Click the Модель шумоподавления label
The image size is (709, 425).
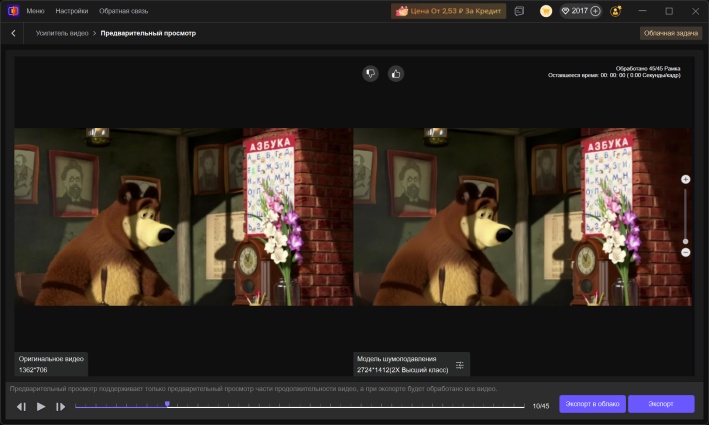point(397,359)
